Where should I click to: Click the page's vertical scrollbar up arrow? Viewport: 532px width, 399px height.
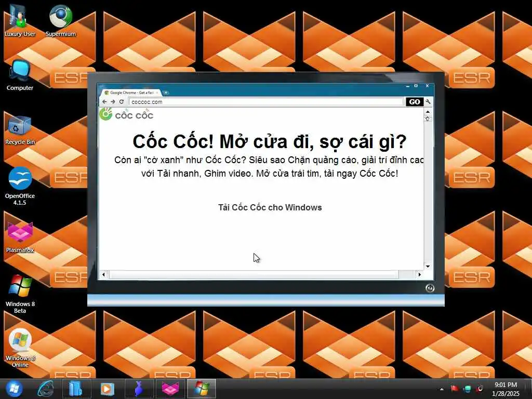tap(428, 112)
